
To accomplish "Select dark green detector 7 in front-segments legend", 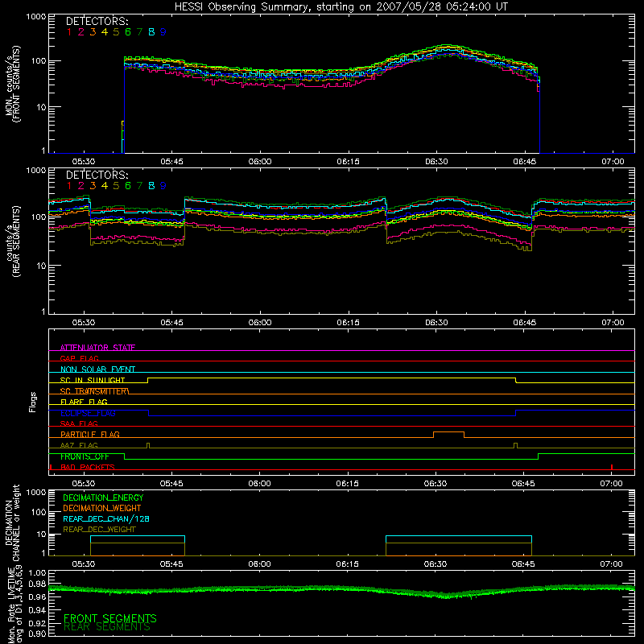I will pyautogui.click(x=139, y=32).
